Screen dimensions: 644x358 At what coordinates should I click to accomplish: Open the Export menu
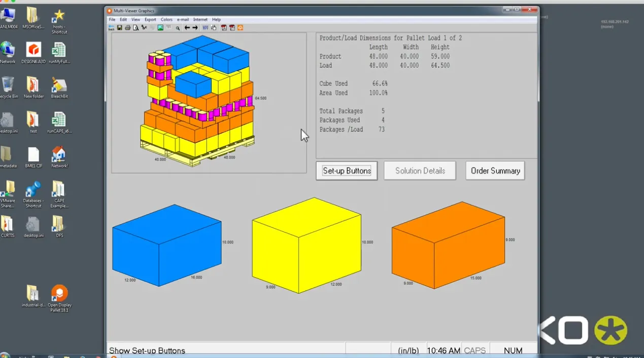tap(150, 19)
